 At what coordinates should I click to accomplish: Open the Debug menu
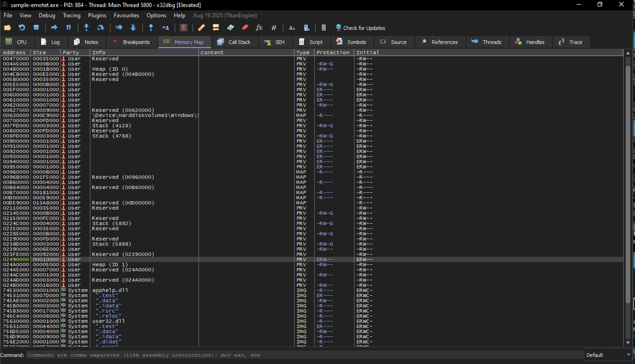tap(47, 15)
